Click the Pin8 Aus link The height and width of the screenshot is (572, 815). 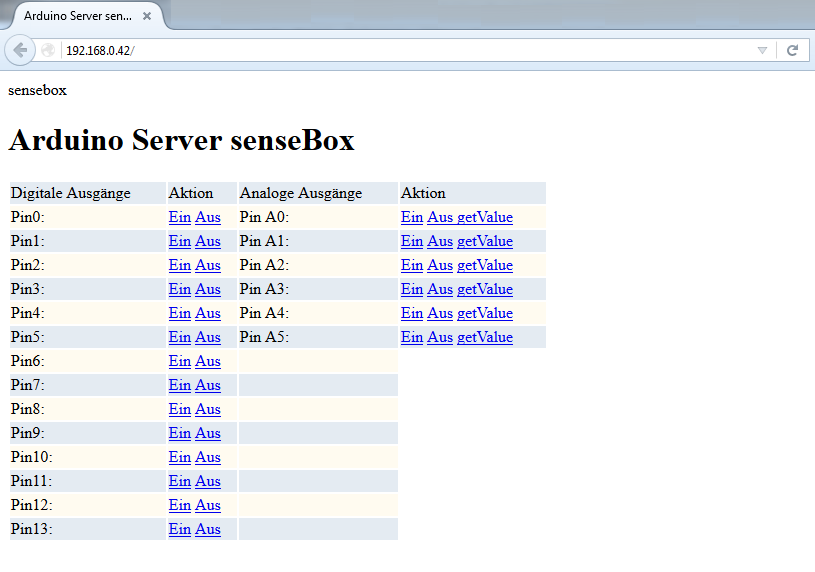[x=208, y=409]
